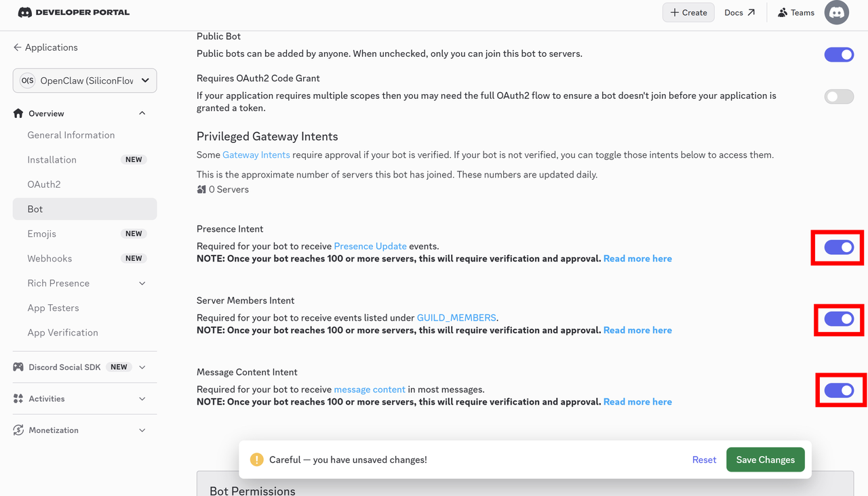Image resolution: width=868 pixels, height=496 pixels.
Task: Go to General Information page
Action: point(71,135)
